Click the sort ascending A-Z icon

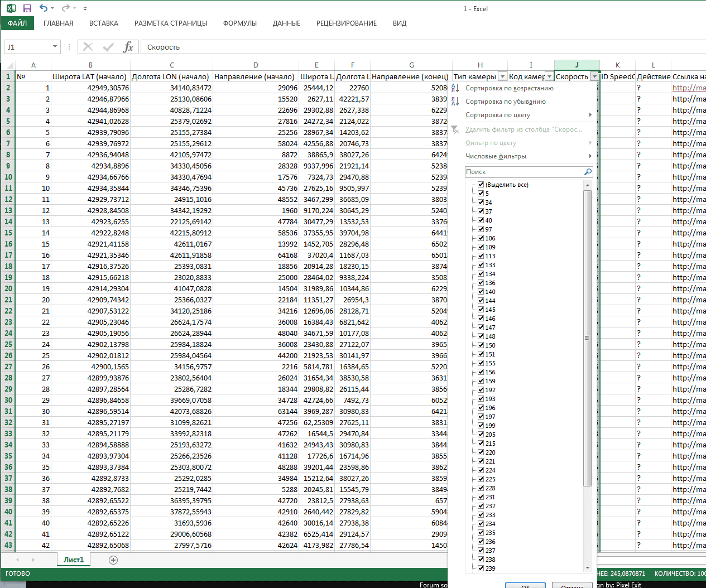455,88
